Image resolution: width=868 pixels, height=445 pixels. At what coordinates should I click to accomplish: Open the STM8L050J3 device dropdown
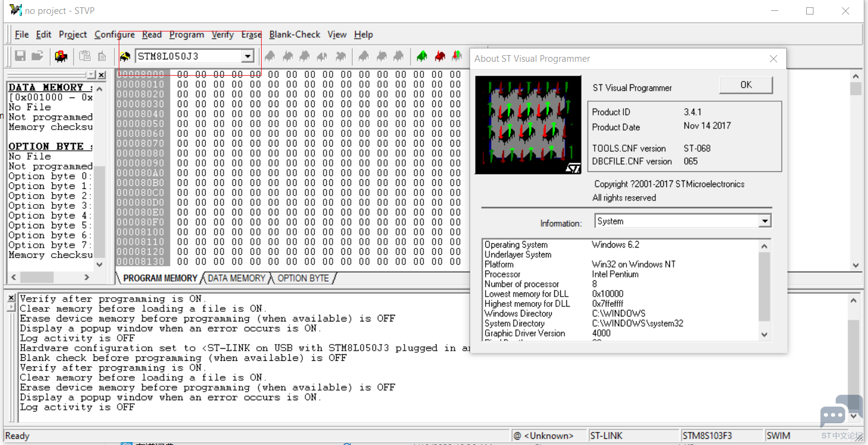click(x=247, y=56)
